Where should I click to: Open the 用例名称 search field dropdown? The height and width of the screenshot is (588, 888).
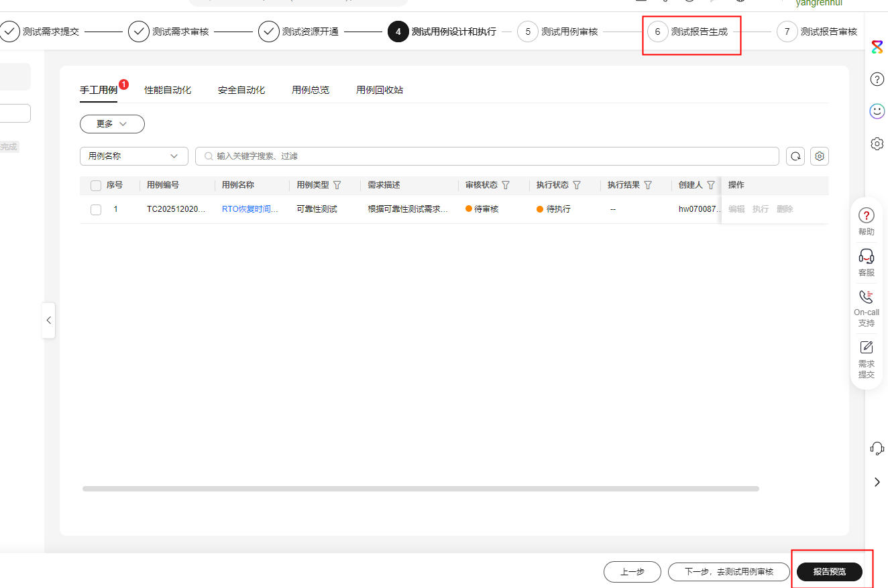click(133, 156)
